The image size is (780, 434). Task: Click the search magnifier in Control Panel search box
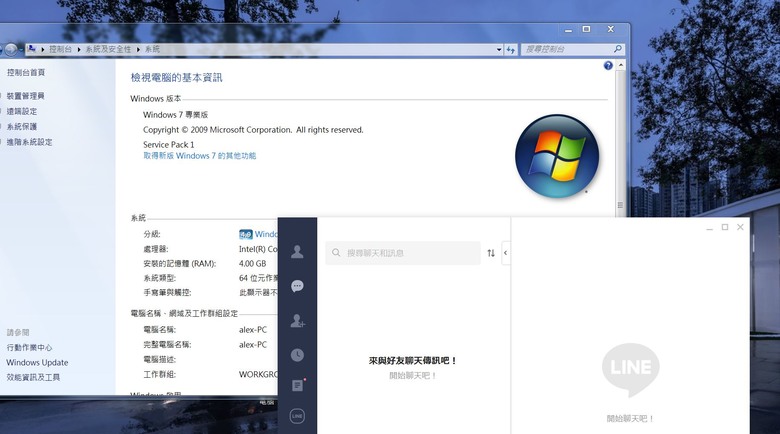617,49
